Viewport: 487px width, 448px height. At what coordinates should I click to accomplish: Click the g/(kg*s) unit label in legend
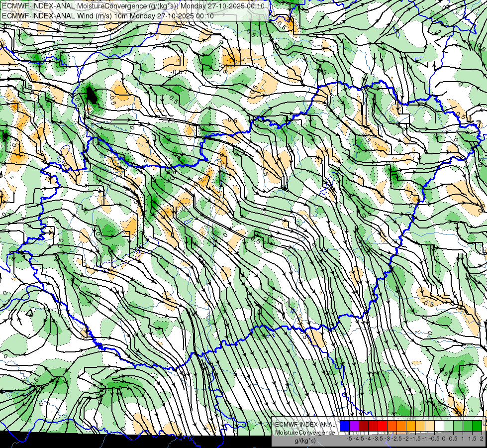[x=305, y=441]
